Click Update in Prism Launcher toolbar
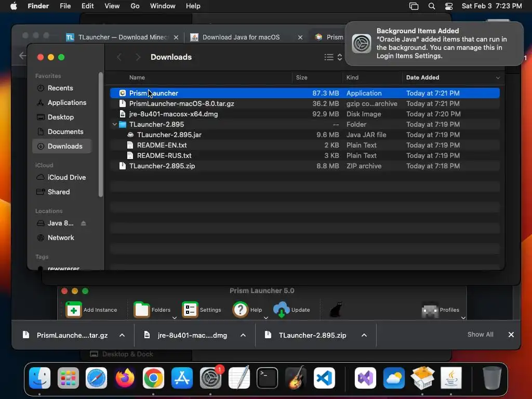 coord(292,310)
